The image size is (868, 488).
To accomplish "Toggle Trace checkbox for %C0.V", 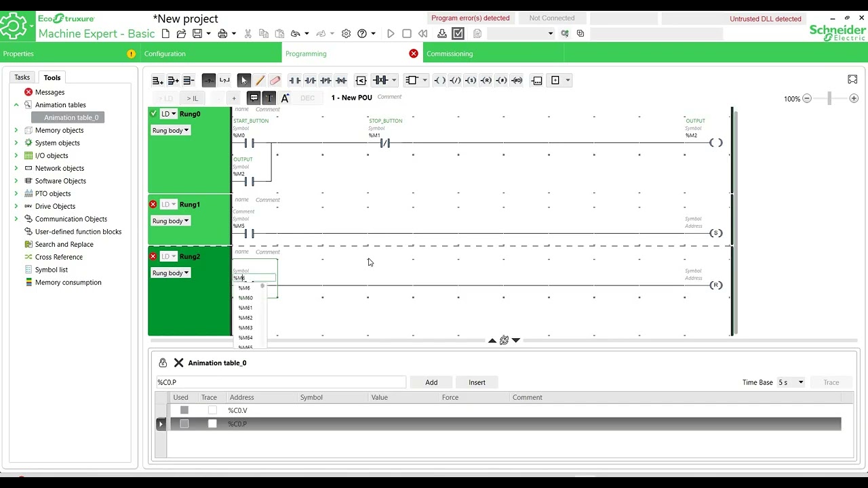I will pyautogui.click(x=212, y=410).
